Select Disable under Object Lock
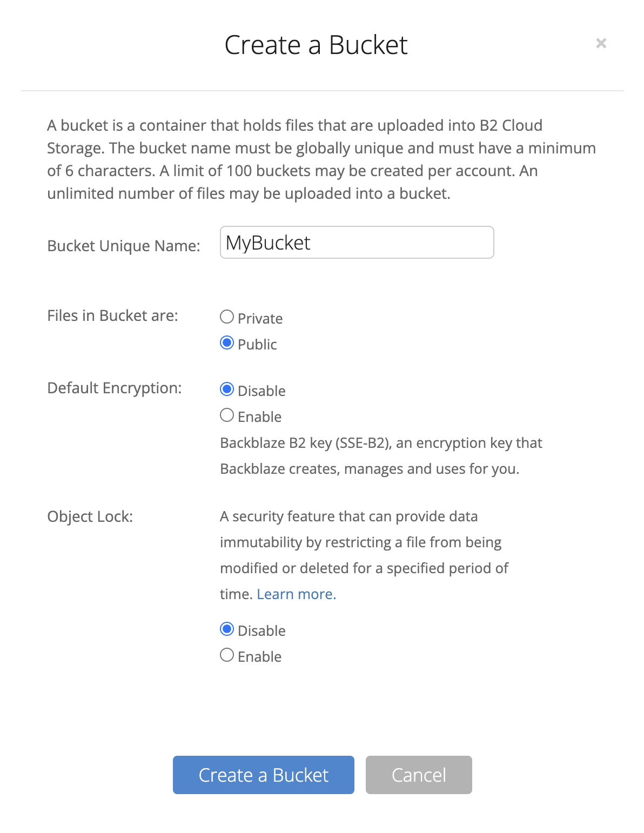 (x=227, y=629)
